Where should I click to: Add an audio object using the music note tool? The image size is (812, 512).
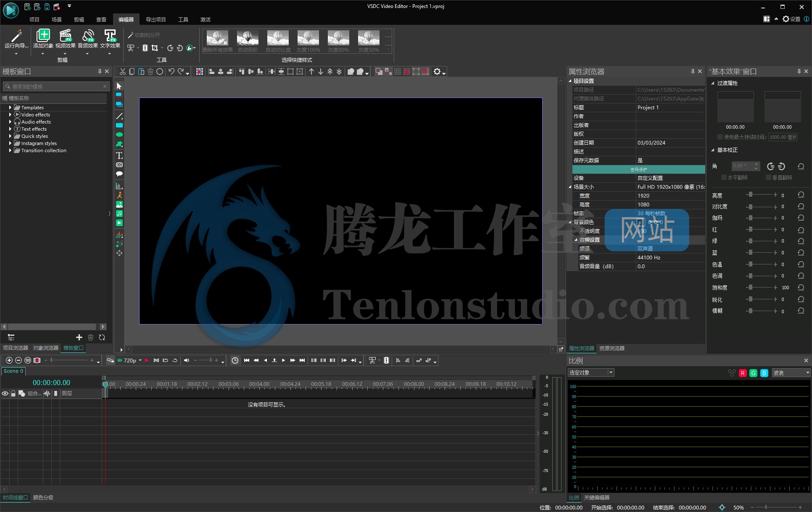(119, 214)
